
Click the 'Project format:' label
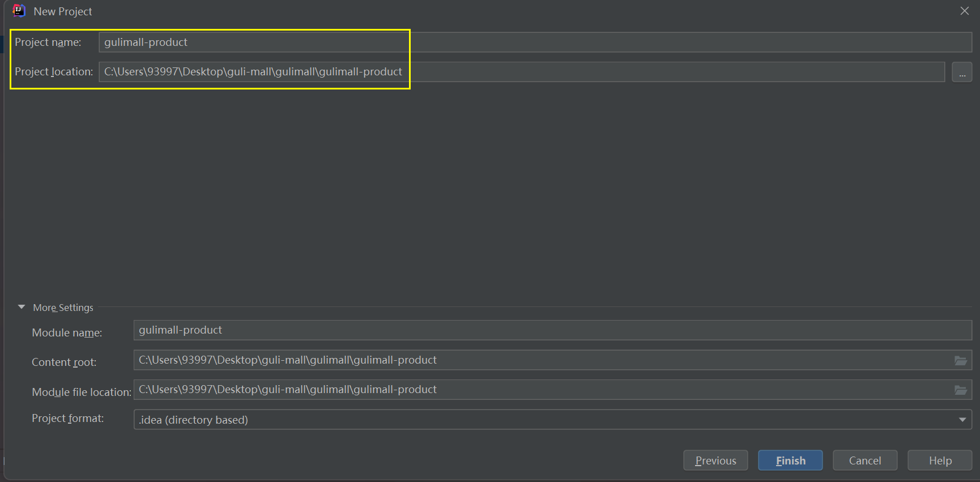(x=68, y=419)
